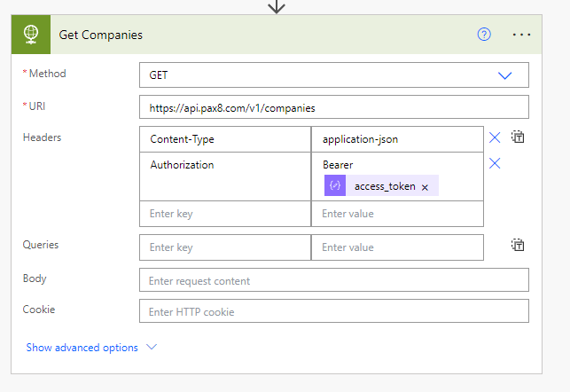This screenshot has height=392, width=570.
Task: Switch Queries to text mode
Action: (x=519, y=246)
